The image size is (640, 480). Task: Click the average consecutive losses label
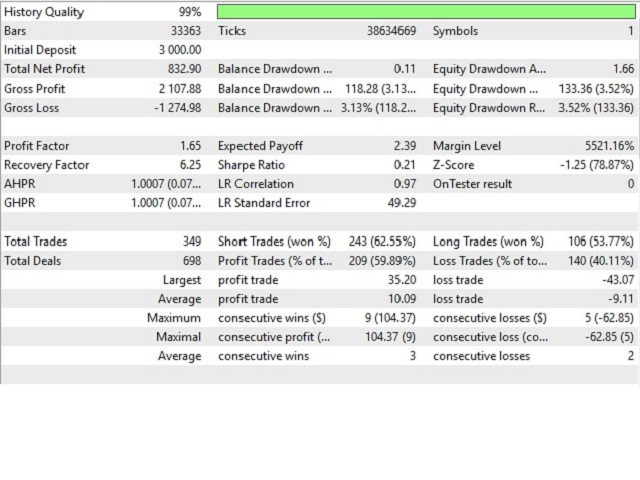482,356
